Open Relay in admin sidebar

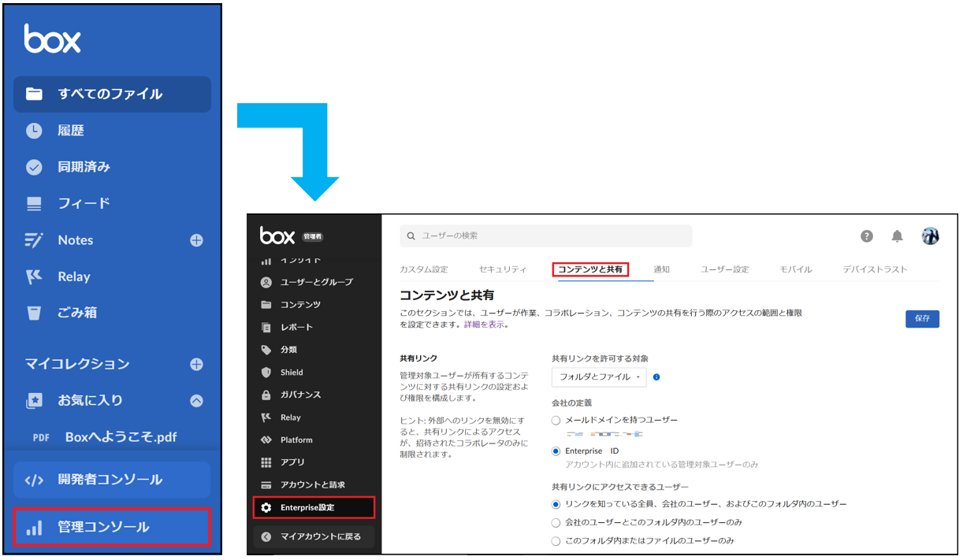tap(314, 417)
